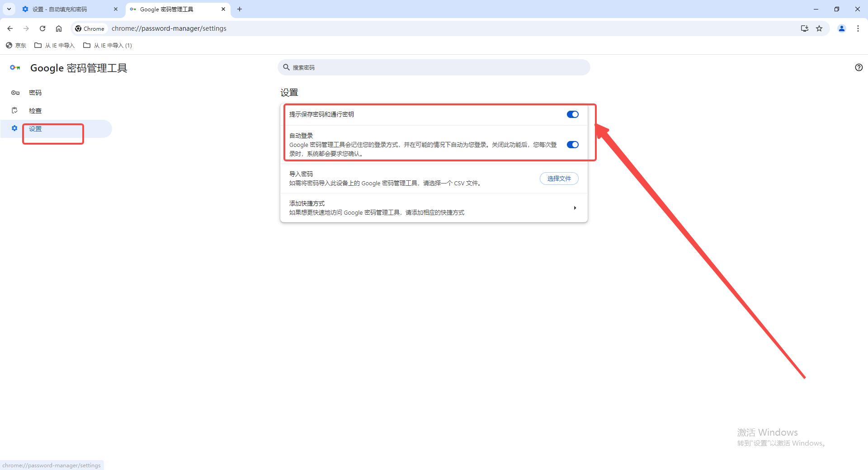Minimize the Chrome window
868x470 pixels.
pos(816,9)
